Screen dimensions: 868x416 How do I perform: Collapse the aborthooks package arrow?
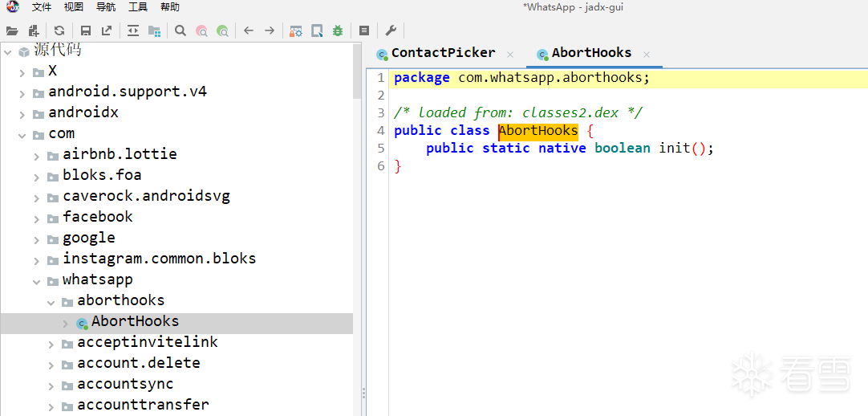click(51, 303)
